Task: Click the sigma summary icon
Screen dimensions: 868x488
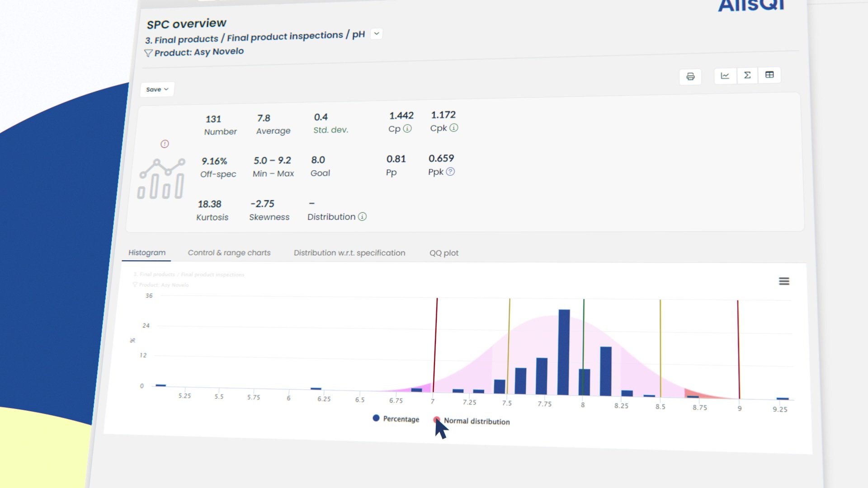Action: (x=747, y=75)
